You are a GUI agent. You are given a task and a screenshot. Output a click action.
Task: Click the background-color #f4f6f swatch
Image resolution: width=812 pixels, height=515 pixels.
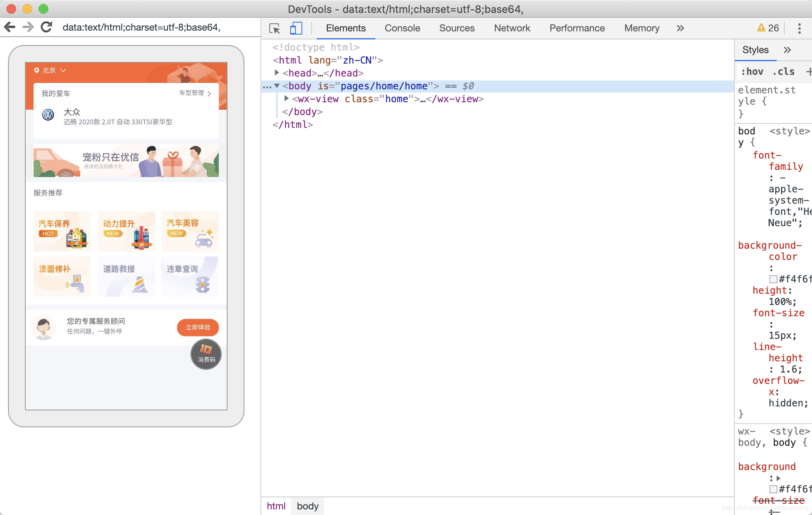(x=773, y=279)
